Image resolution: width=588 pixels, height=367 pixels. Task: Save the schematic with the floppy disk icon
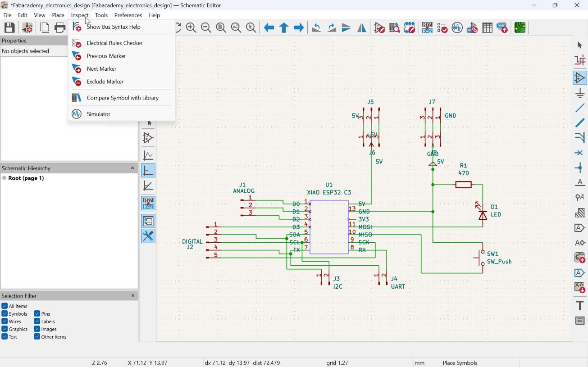point(9,28)
